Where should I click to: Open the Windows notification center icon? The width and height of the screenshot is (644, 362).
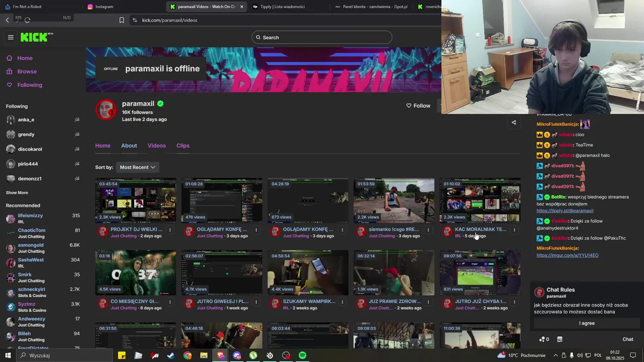click(633, 355)
